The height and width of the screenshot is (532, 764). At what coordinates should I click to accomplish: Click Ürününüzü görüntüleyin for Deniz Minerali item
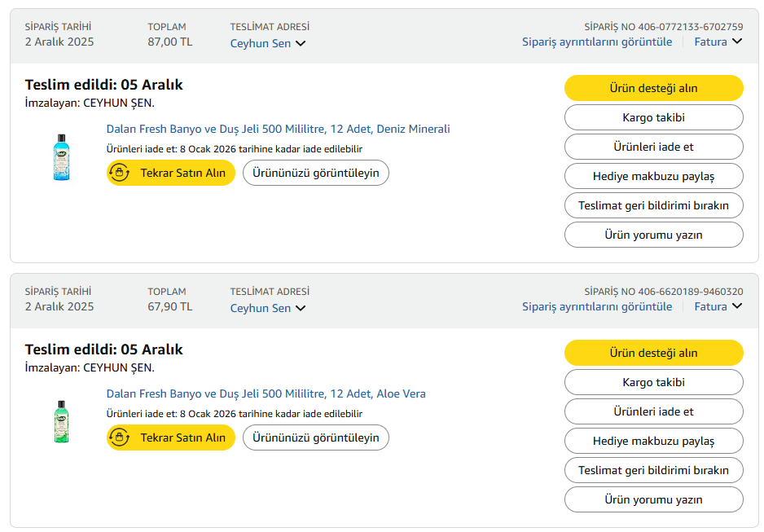coord(316,173)
